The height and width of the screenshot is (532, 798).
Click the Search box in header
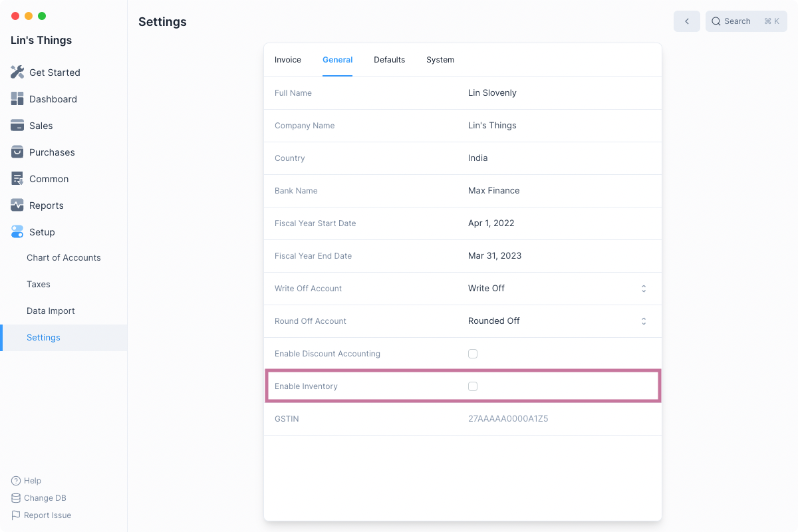point(745,21)
